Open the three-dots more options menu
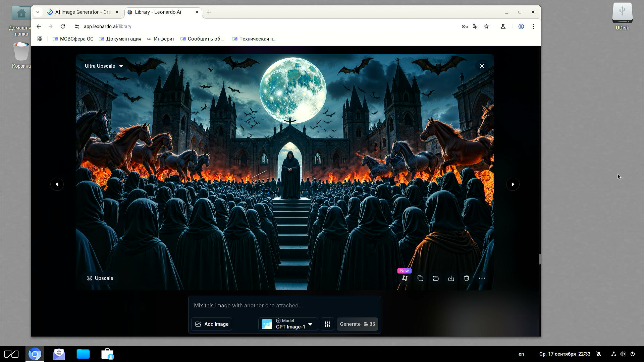 tap(482, 278)
